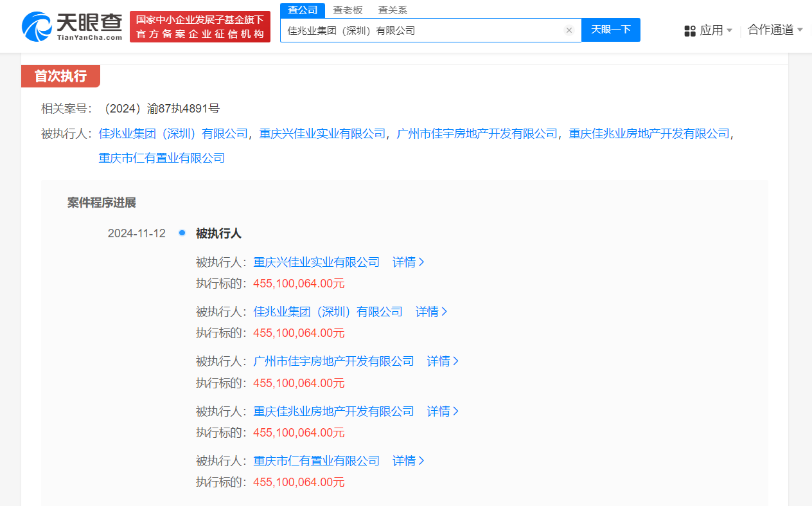Click the red 官方备案企业征信机构 banner
The width and height of the screenshot is (812, 506).
(200, 27)
